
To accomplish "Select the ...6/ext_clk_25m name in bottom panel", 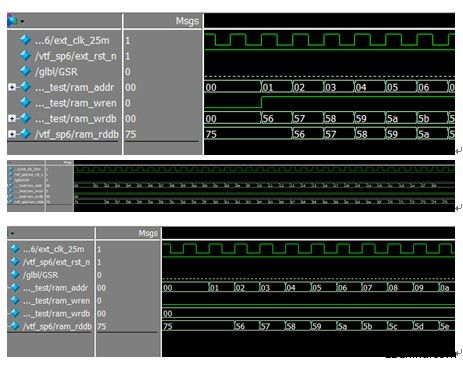I will coord(53,249).
